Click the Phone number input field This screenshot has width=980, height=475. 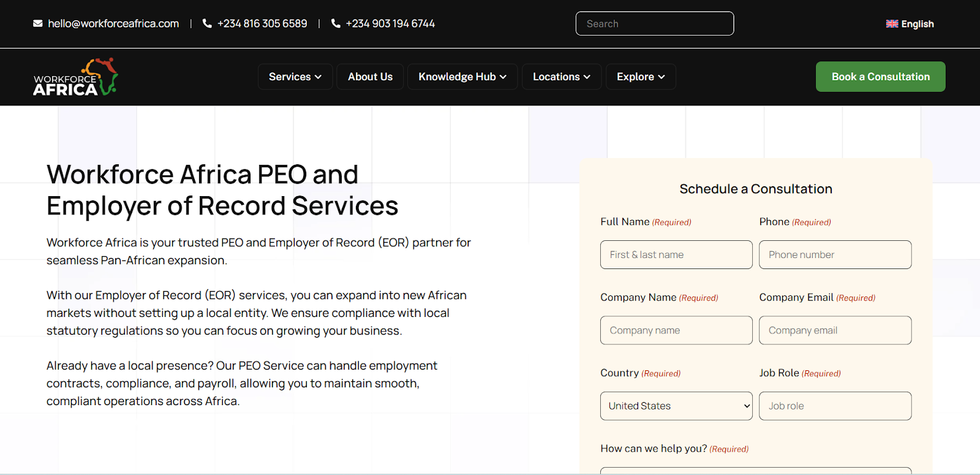(835, 254)
